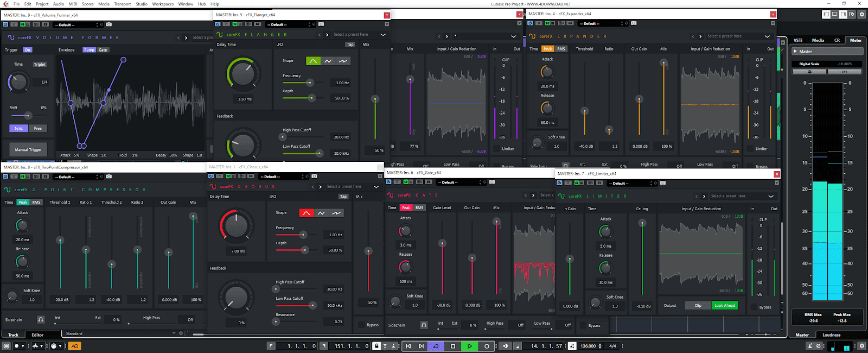Screen dimensions: 868x353
Task: Click headphone sidechain listen icon in Gate
Action: coord(424,325)
